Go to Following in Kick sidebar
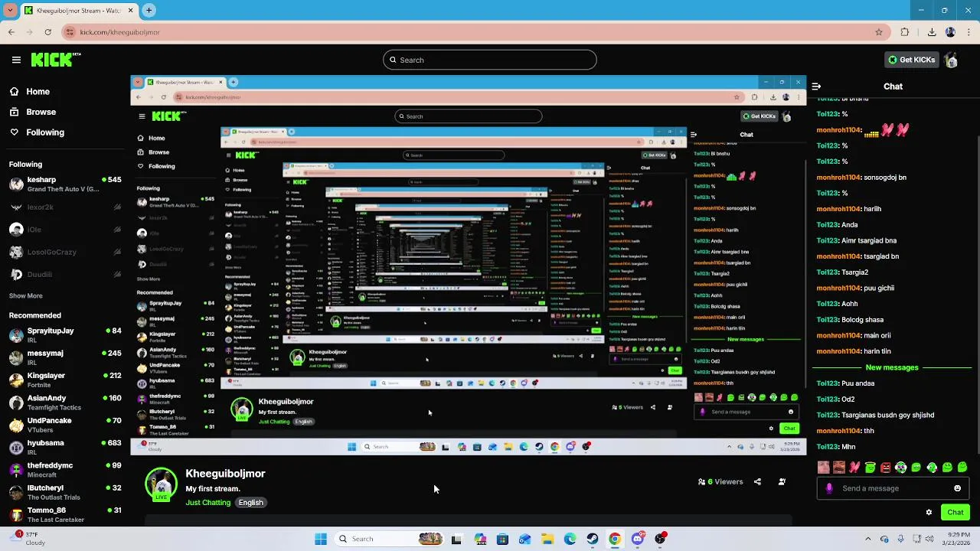 coord(45,132)
